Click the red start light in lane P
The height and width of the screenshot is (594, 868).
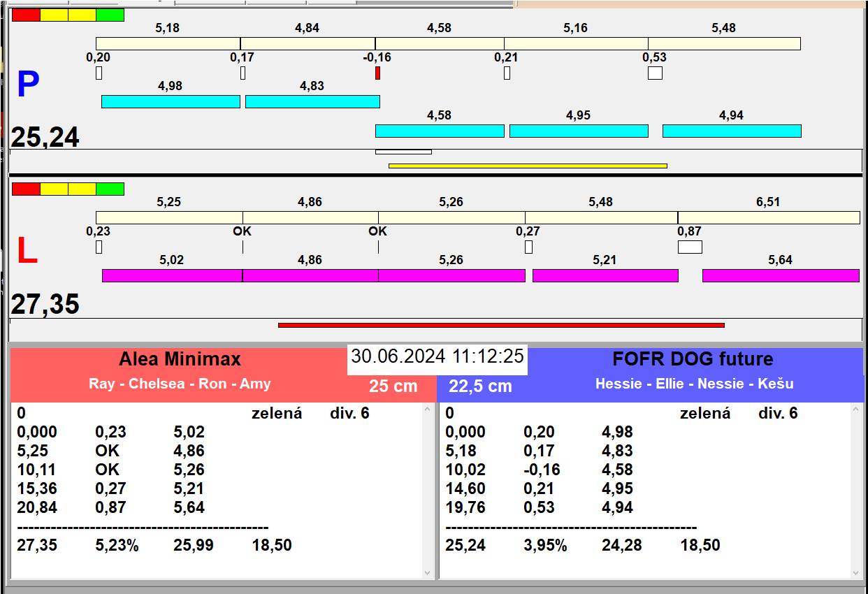[26, 15]
